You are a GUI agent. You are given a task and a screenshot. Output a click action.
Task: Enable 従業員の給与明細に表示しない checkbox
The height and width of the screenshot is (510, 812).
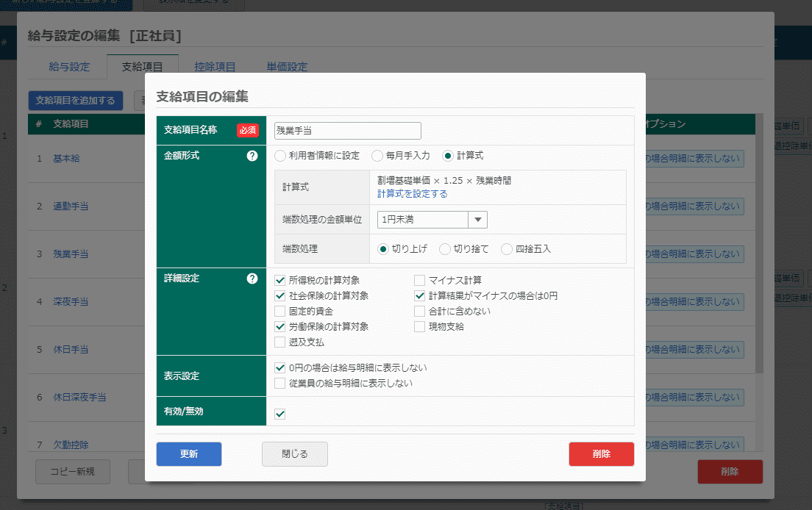(279, 383)
